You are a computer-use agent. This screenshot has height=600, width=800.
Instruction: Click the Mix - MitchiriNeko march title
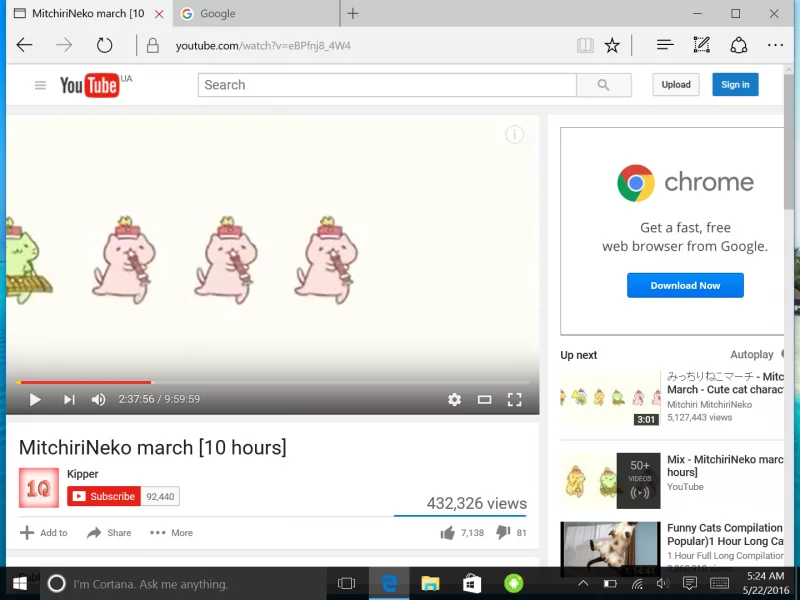725,466
